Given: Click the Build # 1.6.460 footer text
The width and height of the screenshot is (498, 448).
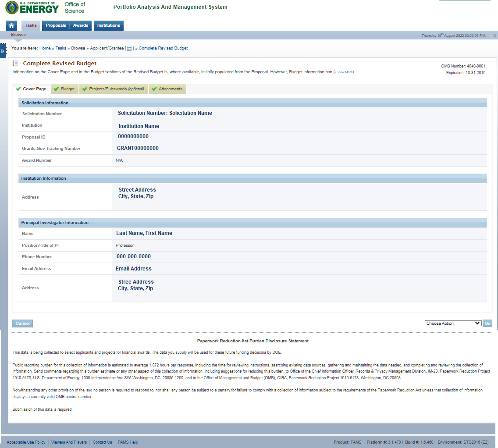Looking at the screenshot, I should pos(419,442).
